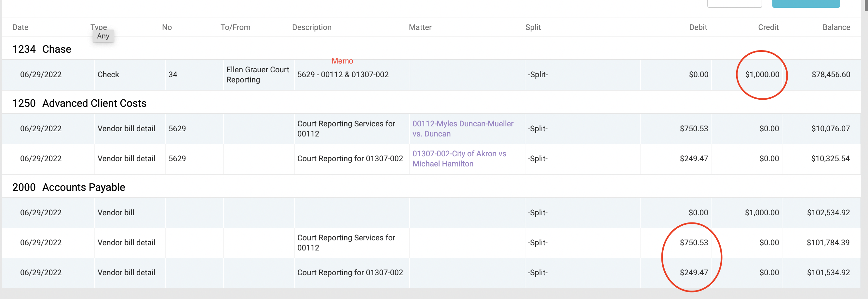Image resolution: width=868 pixels, height=299 pixels.
Task: Click the $10,076.07 balance value
Action: click(x=831, y=129)
